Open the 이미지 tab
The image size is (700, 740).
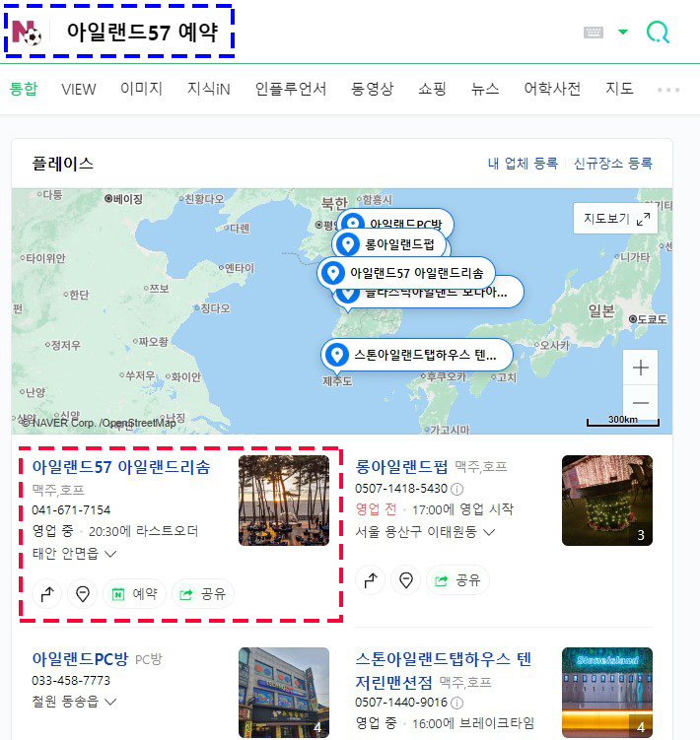tap(141, 89)
